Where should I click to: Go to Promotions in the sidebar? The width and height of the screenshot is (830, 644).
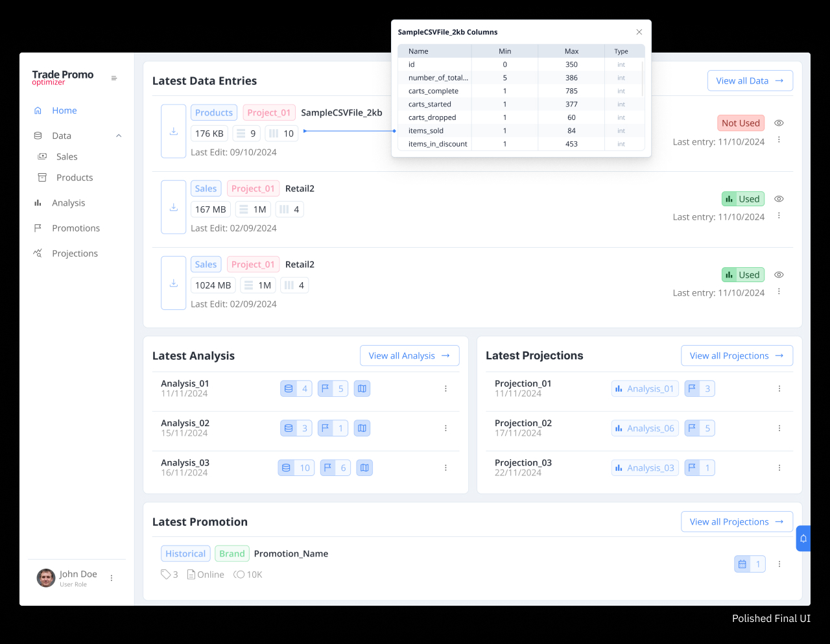click(x=76, y=228)
